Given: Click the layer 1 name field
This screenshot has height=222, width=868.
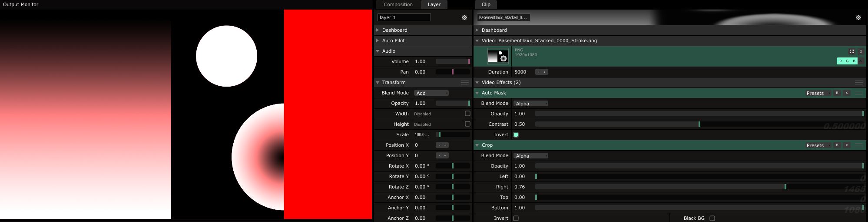Looking at the screenshot, I should coord(404,17).
